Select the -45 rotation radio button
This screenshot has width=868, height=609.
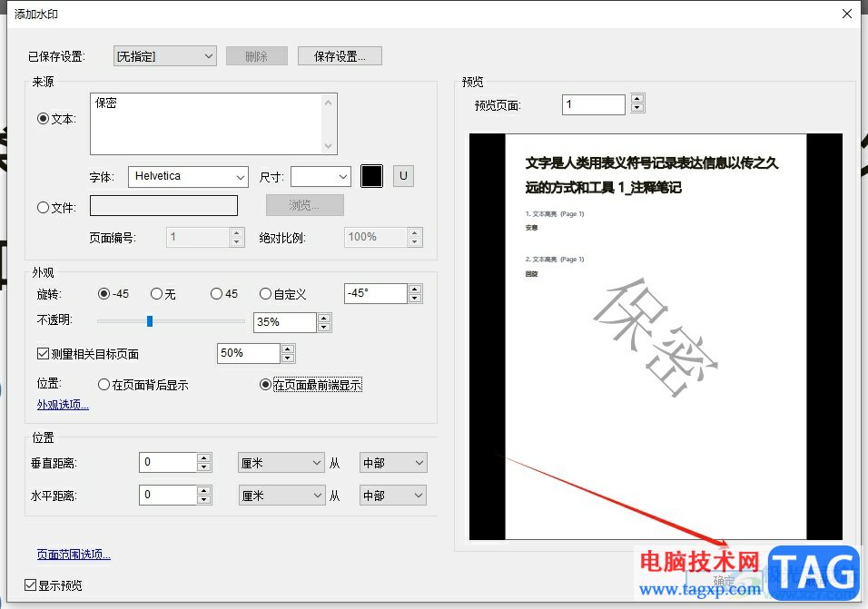tap(104, 294)
